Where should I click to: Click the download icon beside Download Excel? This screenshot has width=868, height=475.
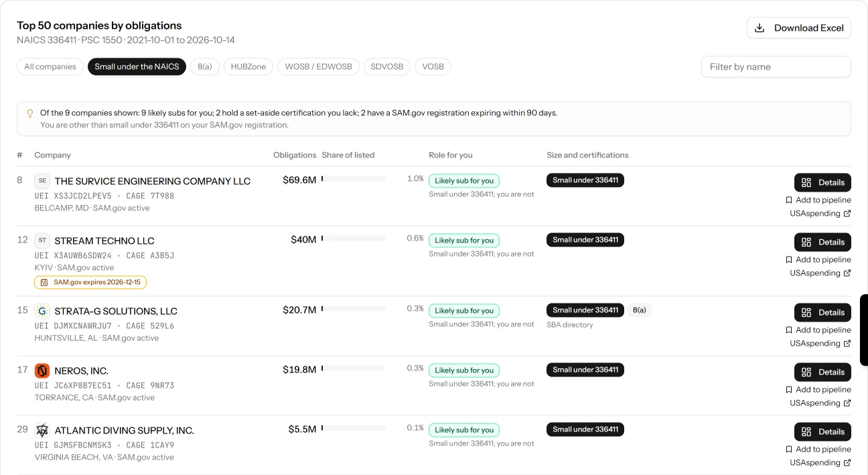coord(759,28)
